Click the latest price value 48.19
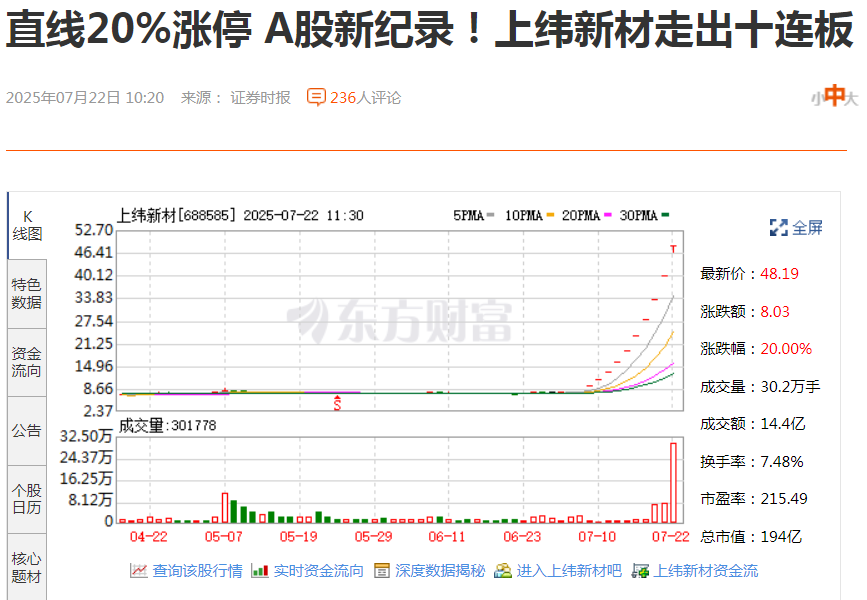This screenshot has height=600, width=867. (x=780, y=273)
